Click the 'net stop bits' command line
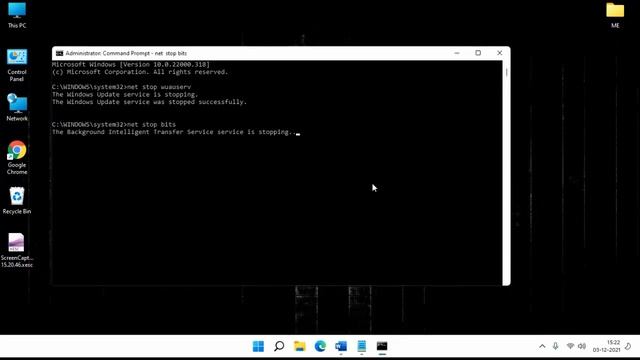Image resolution: width=640 pixels, height=360 pixels. click(114, 124)
